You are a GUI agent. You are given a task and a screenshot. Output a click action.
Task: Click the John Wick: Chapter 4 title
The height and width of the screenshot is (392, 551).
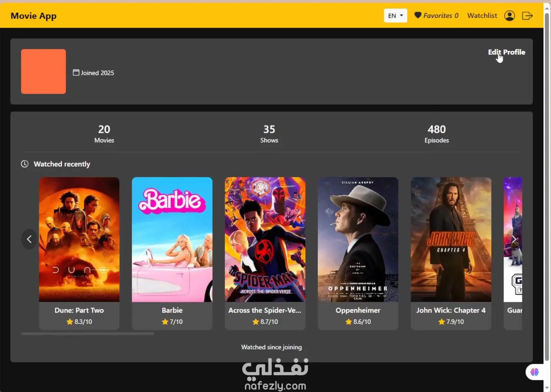451,310
